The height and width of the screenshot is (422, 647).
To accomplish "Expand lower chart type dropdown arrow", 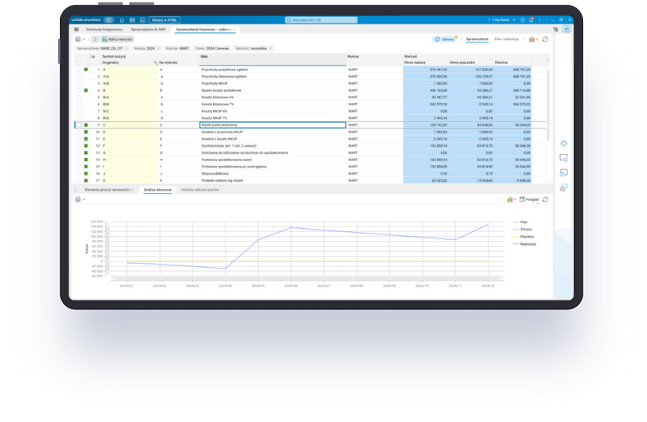I will pos(515,199).
